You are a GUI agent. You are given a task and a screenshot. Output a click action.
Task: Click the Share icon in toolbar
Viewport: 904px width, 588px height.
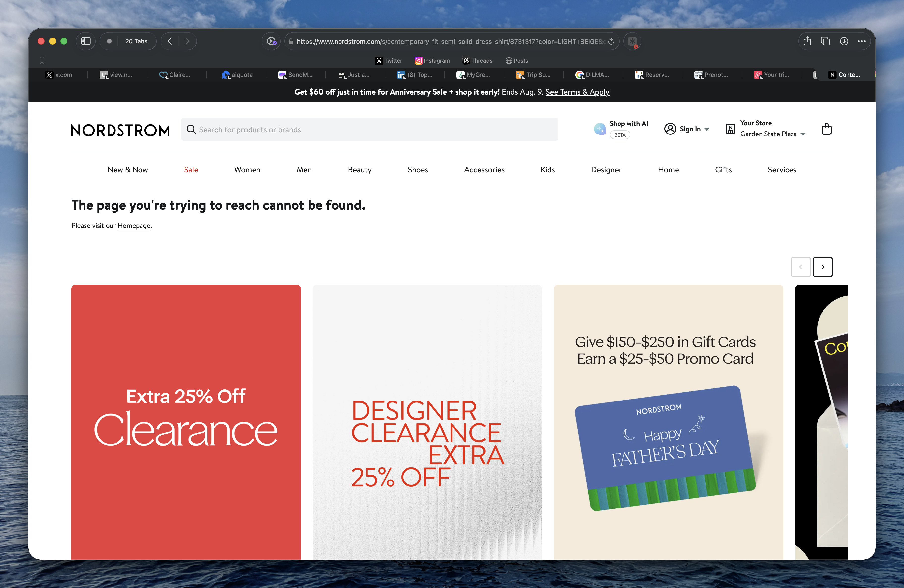807,41
